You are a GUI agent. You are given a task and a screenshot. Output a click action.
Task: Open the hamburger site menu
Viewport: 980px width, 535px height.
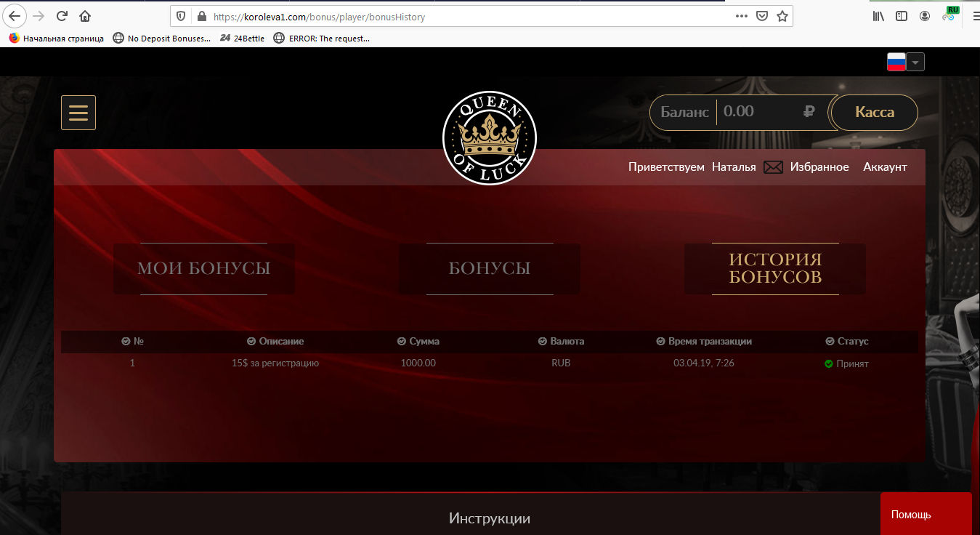tap(78, 113)
